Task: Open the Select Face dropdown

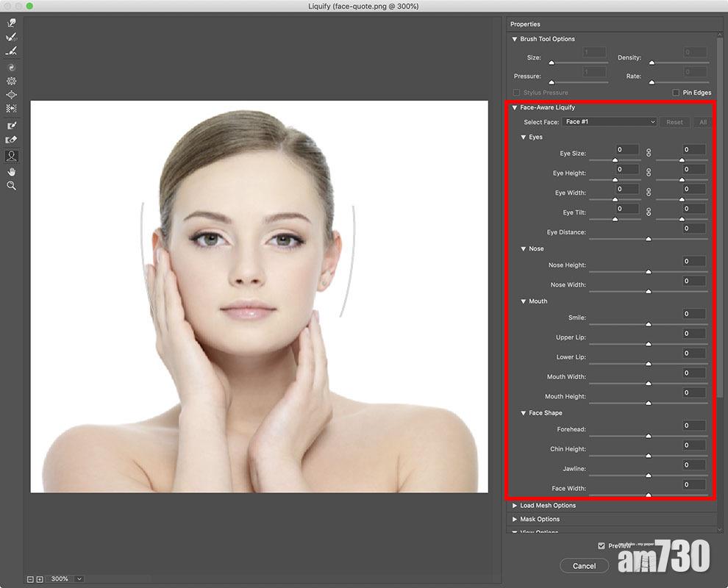Action: click(609, 122)
